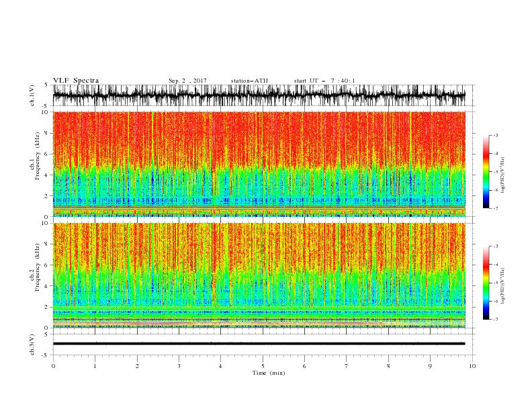Viewport: 532px width, 411px height.
Task: Click the "Time (min)" axis label
Action: [x=269, y=373]
